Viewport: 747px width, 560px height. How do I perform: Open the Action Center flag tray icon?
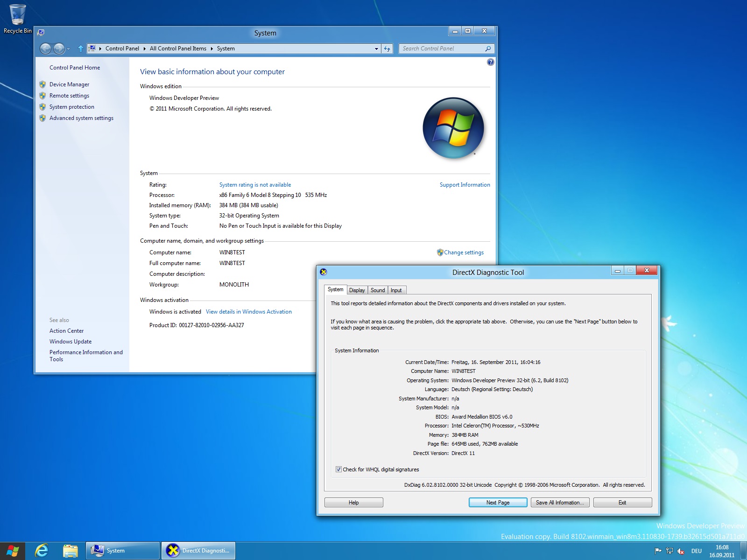click(x=658, y=551)
